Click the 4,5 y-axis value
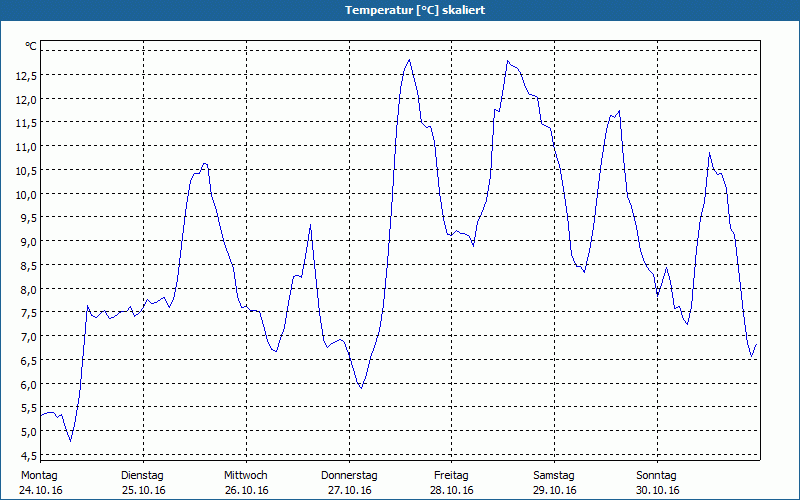The height and width of the screenshot is (500, 800). (x=29, y=455)
